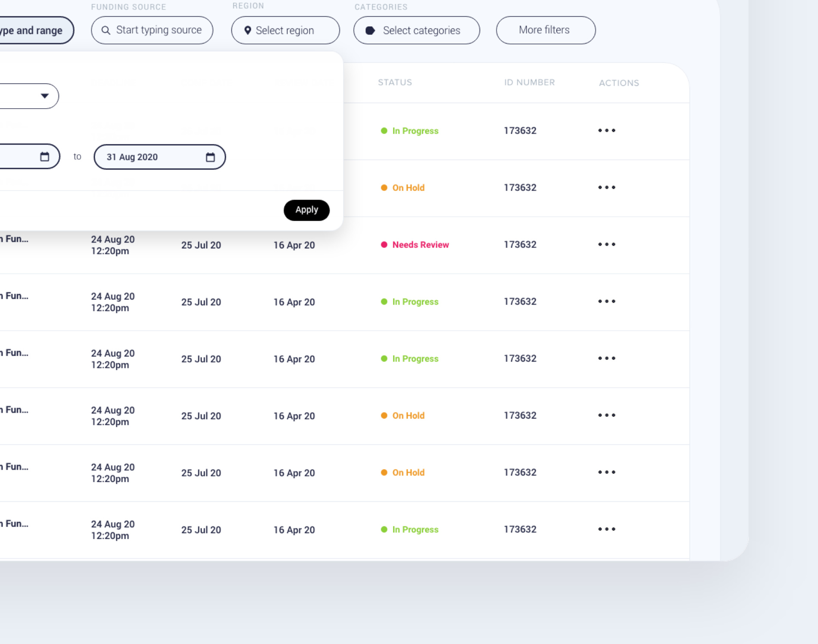Click the ID Number column header
The image size is (818, 644).
pyautogui.click(x=529, y=82)
